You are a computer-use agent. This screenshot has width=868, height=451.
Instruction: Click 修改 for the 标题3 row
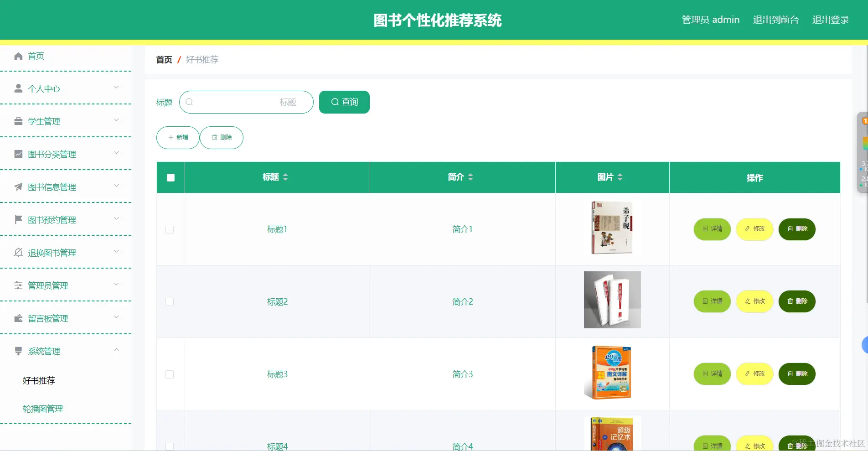(754, 374)
